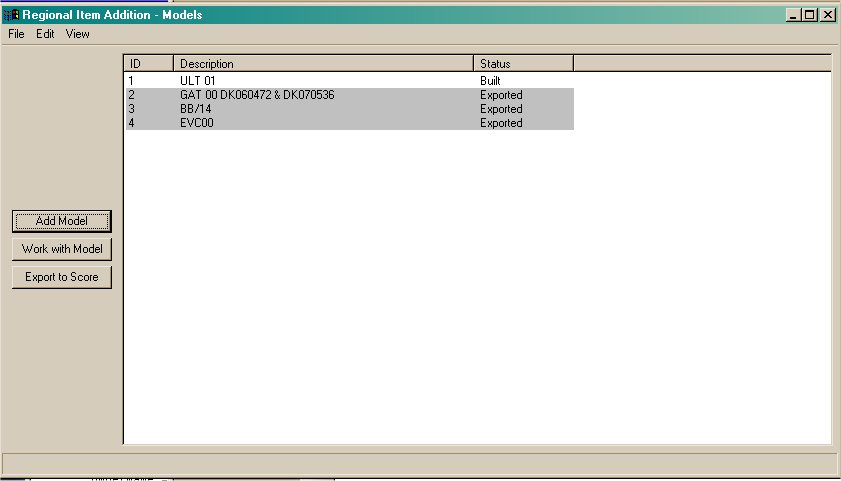Click ID 2 cell
The width and height of the screenshot is (841, 481).
point(131,95)
